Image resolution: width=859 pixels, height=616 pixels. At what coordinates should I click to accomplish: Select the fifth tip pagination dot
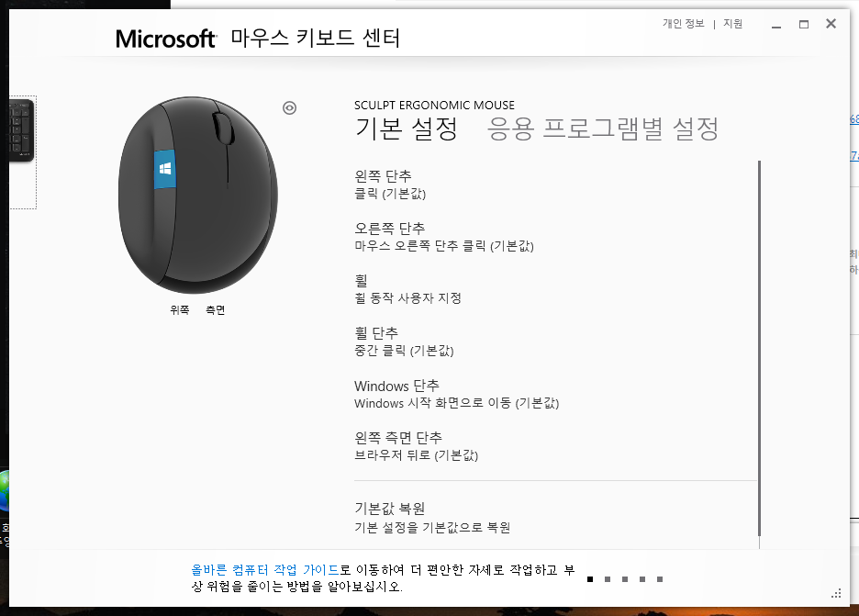coord(660,579)
